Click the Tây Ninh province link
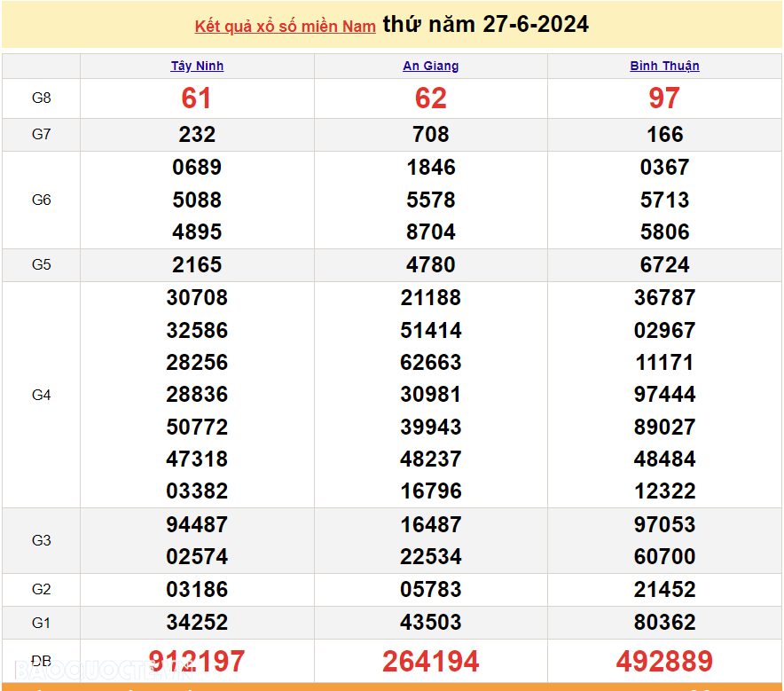Screen dimensions: 784x691 197,66
